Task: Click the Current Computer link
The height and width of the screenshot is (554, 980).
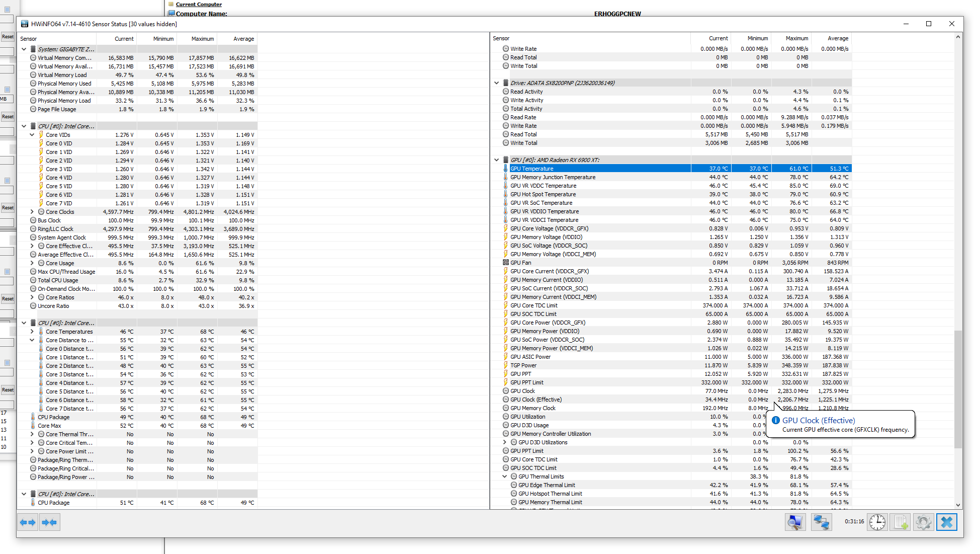Action: [x=199, y=4]
